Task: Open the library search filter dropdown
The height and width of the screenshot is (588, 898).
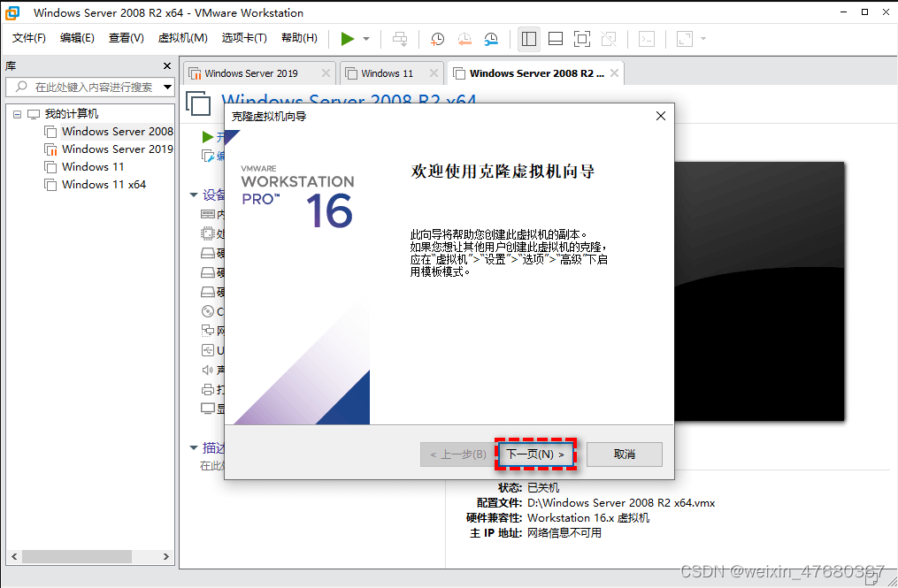Action: pos(168,87)
